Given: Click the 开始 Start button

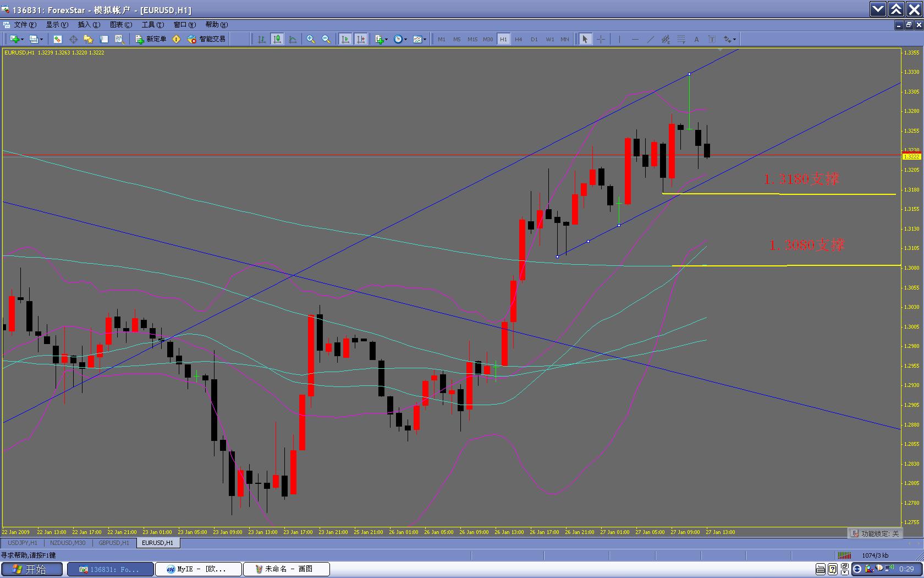Looking at the screenshot, I should [x=32, y=569].
